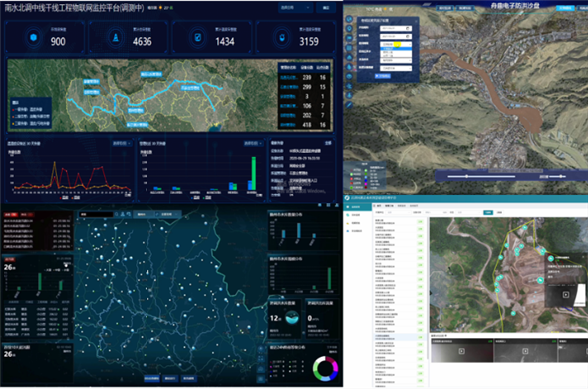Select the water drop icon in the sand table toolbar
Image resolution: width=588 pixels, height=389 pixels.
[x=349, y=67]
